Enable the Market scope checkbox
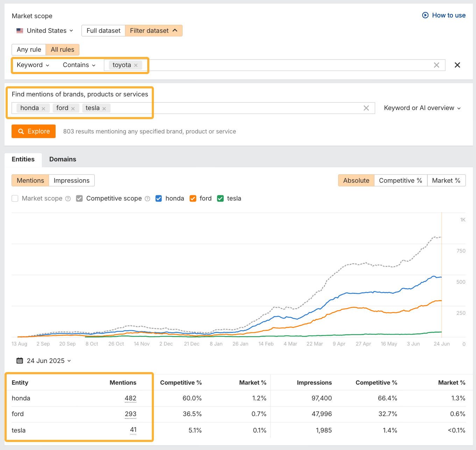This screenshot has width=476, height=450. pos(15,198)
